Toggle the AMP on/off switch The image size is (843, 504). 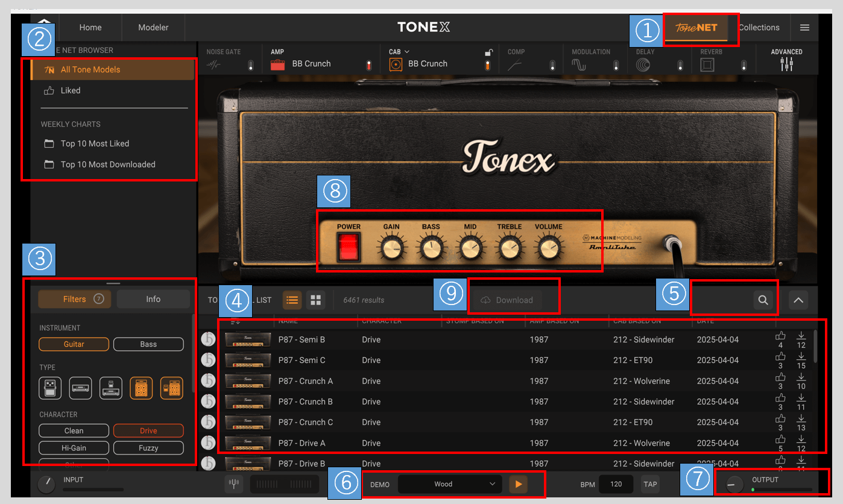click(x=369, y=65)
